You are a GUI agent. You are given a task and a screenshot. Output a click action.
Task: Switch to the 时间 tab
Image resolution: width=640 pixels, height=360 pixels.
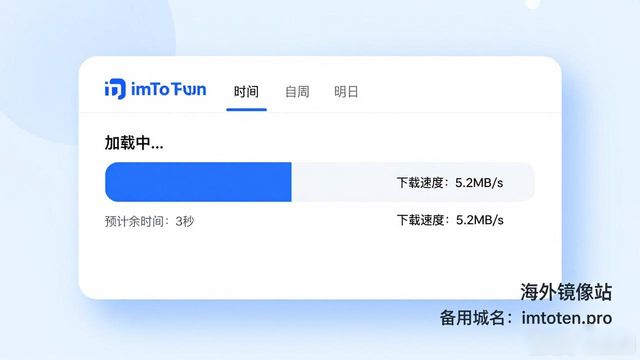pos(246,91)
